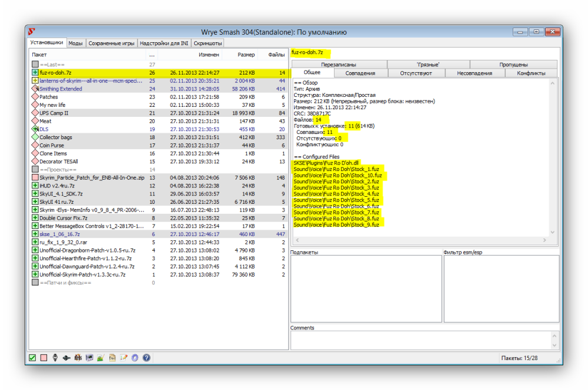This screenshot has width=588, height=390.
Task: Click the status icon of fuz-ro-doh.7z
Action: click(x=35, y=72)
